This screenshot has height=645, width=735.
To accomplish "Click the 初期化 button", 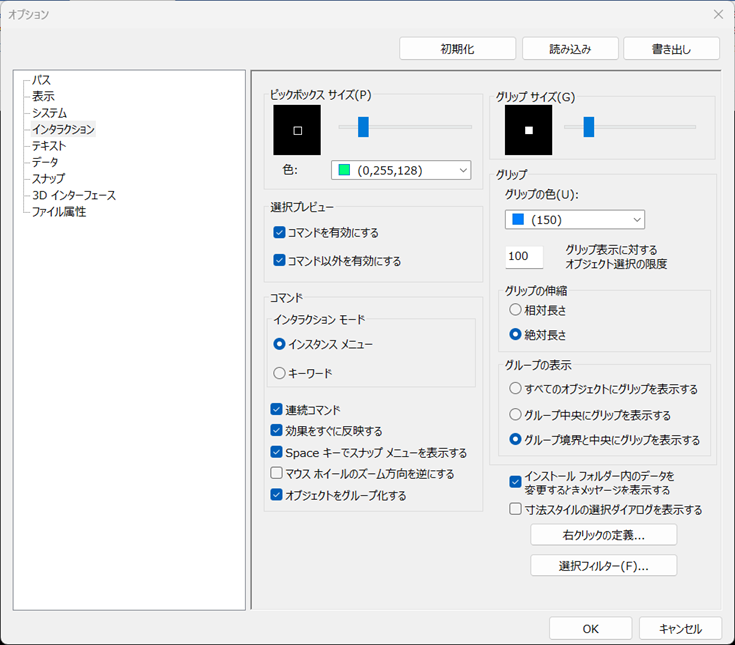I will [x=458, y=49].
